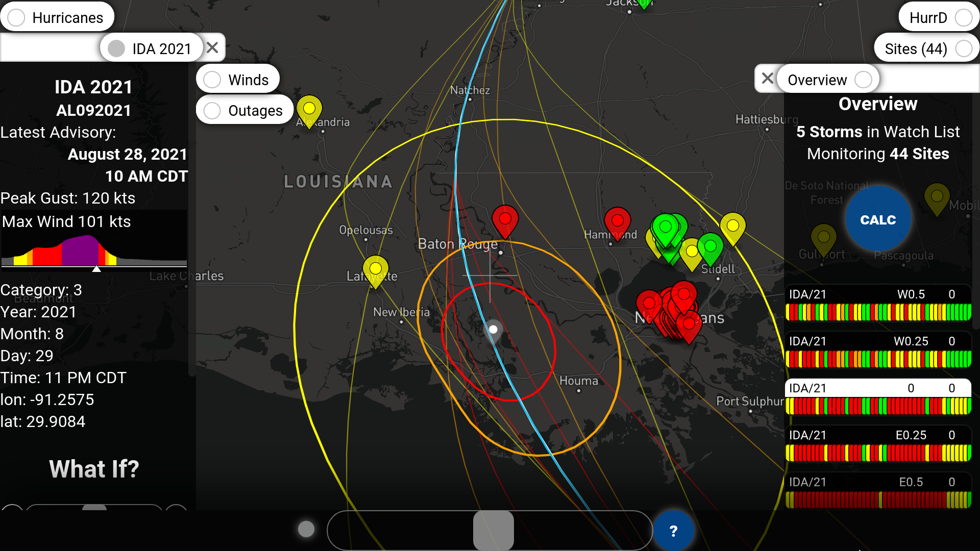Click the Port Sulphur map label
The height and width of the screenshot is (551, 980).
pyautogui.click(x=750, y=401)
